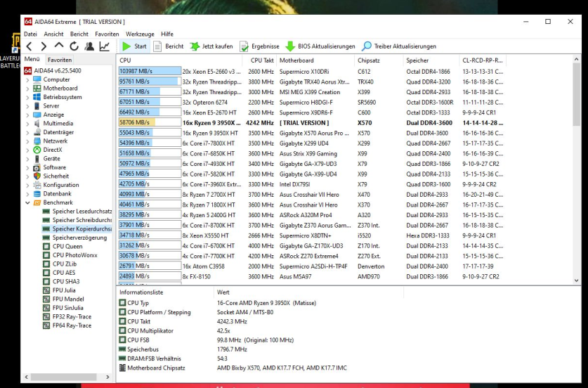Select the Datenbank tree icon

click(37, 193)
